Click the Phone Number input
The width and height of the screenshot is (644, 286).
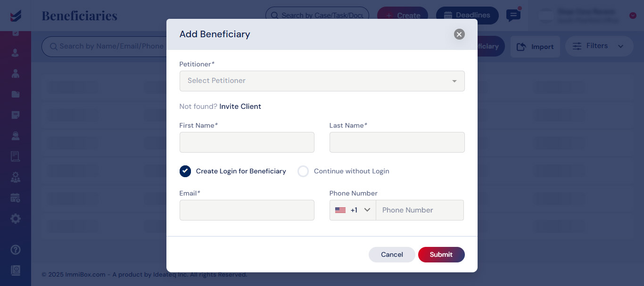click(420, 210)
